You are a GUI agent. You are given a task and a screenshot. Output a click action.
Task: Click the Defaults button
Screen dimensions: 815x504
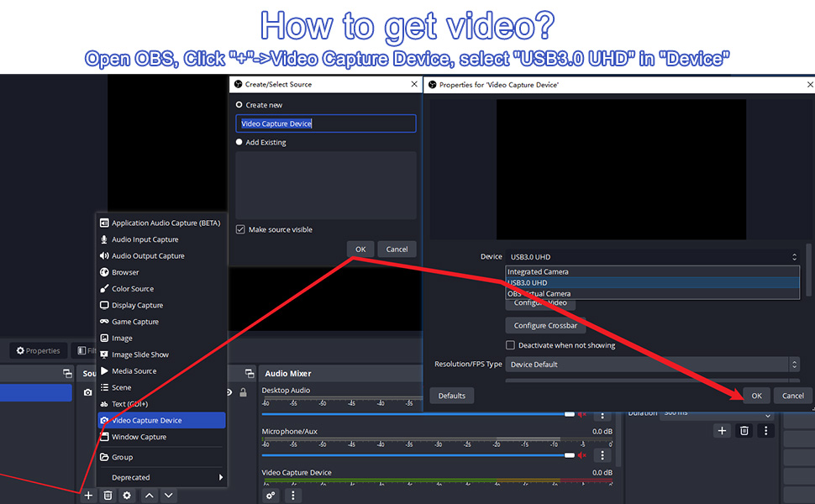coord(451,395)
